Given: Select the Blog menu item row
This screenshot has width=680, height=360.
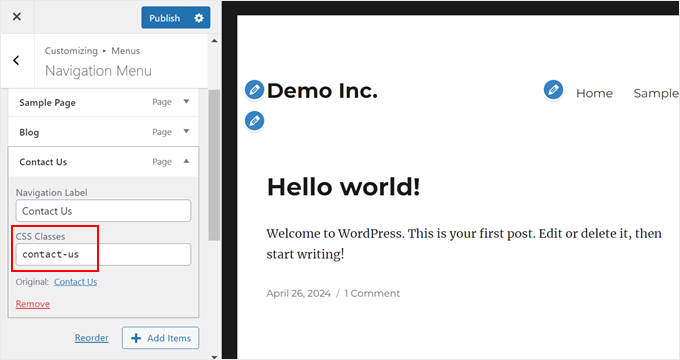Looking at the screenshot, I should coord(103,132).
